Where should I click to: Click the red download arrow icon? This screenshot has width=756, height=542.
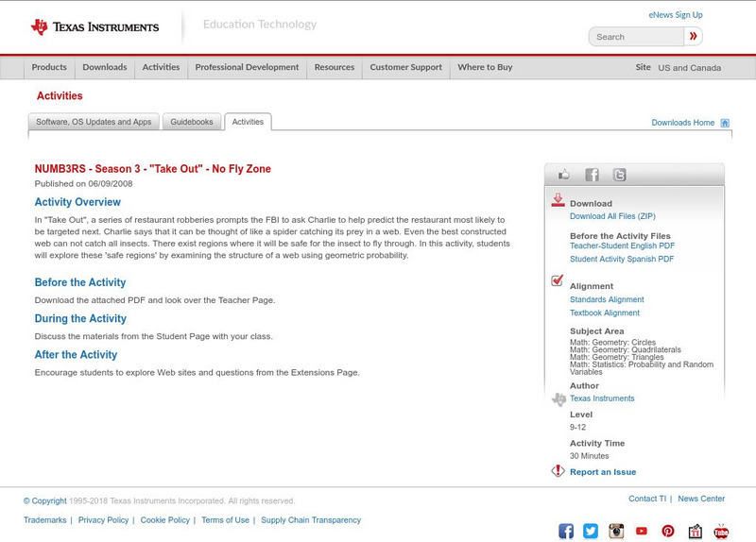point(558,200)
